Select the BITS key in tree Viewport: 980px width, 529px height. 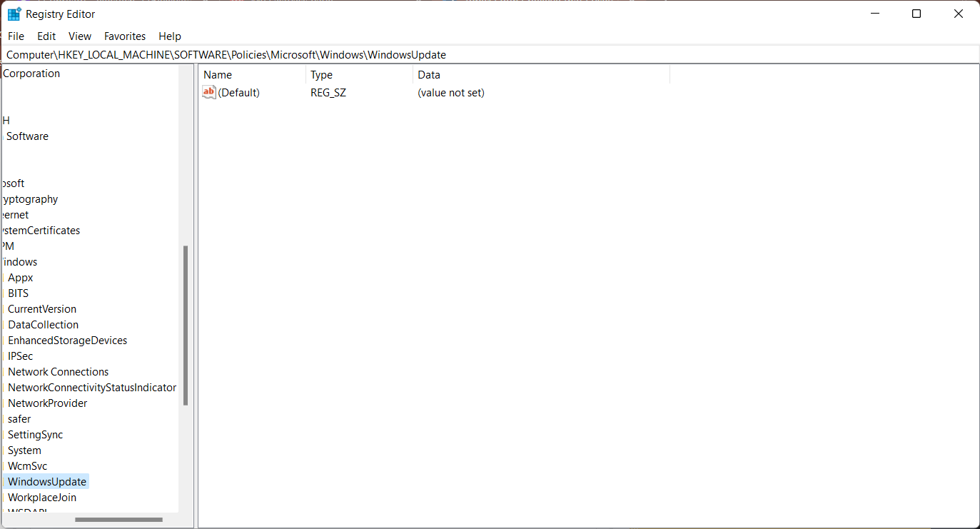[x=19, y=293]
